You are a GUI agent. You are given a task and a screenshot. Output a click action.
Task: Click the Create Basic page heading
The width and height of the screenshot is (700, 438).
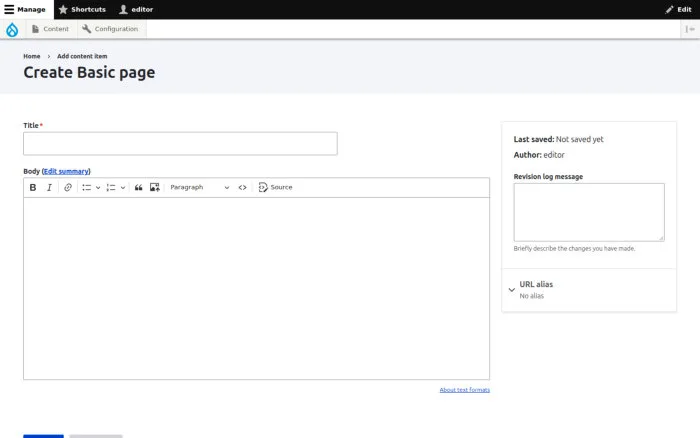tap(89, 72)
